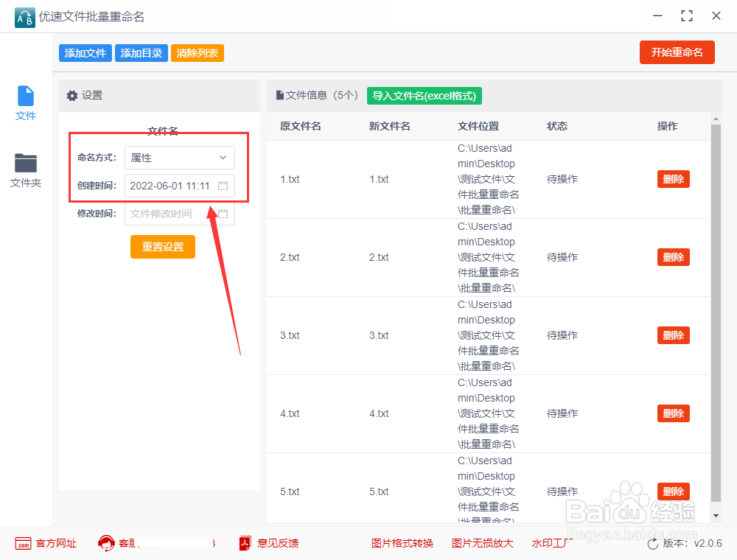Click version text v2.0.6
737x560 pixels.
[708, 544]
